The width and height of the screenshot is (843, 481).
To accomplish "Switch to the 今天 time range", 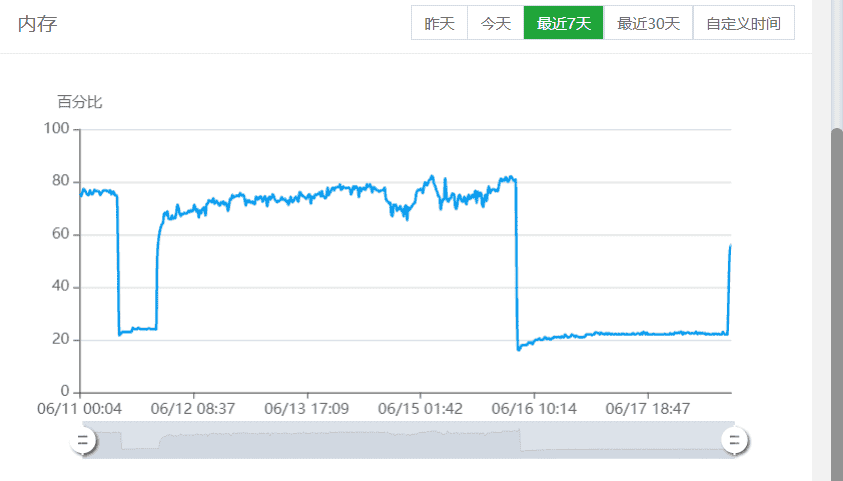I will click(495, 23).
